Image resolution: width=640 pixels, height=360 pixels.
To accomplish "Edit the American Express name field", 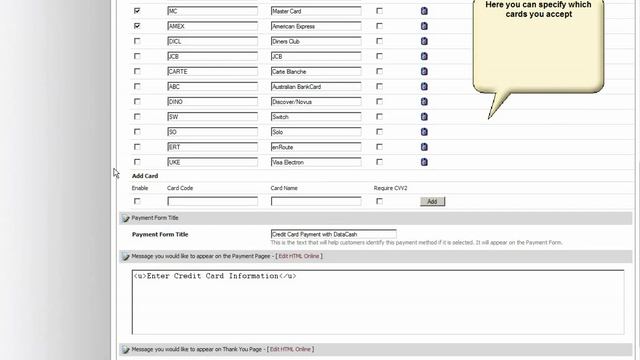I will [x=316, y=26].
